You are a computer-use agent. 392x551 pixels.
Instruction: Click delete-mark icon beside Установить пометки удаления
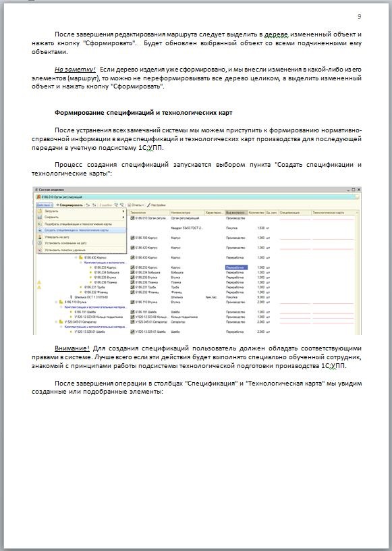(40, 251)
